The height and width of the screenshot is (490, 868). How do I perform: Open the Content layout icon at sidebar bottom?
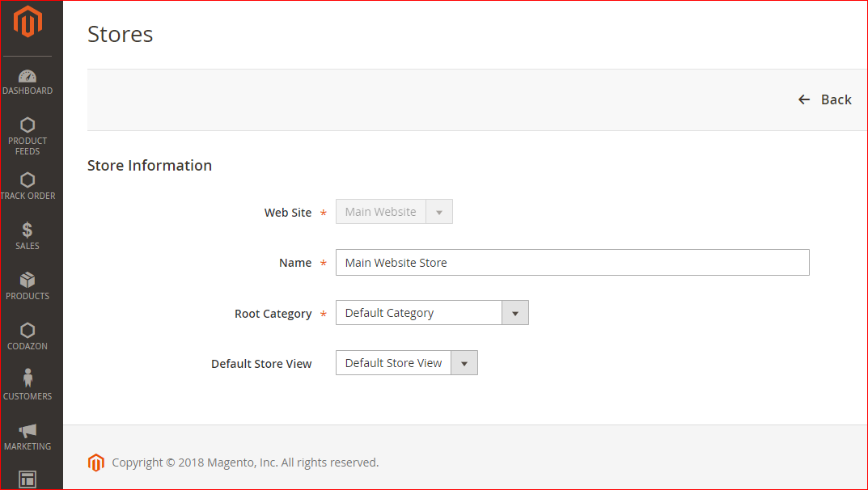click(x=28, y=479)
